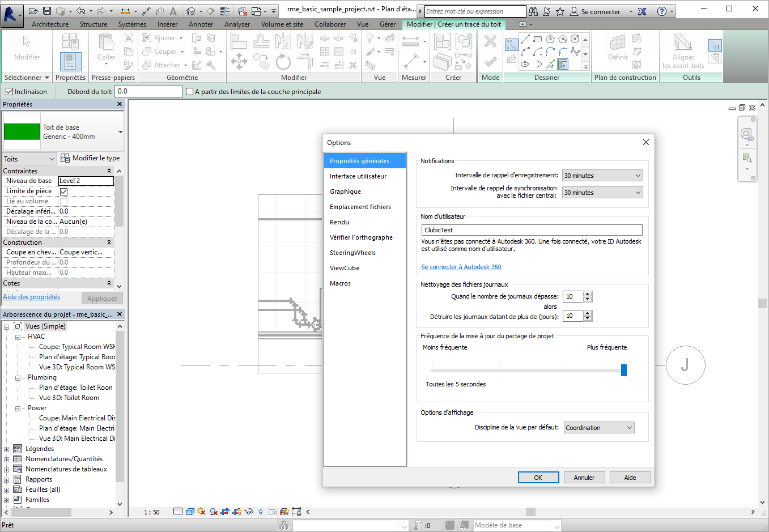Toggle the Properties palette ribbon button
Image resolution: width=769 pixels, height=532 pixels.
(x=71, y=61)
